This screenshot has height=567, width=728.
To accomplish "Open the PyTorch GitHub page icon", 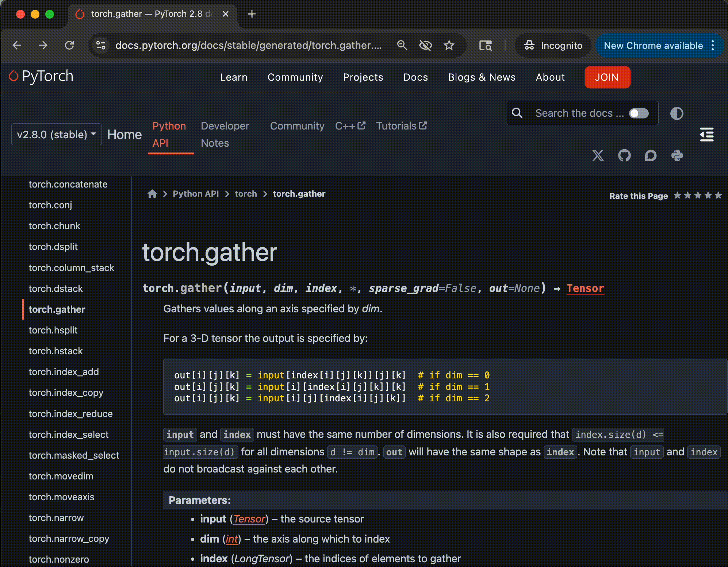I will (x=624, y=155).
